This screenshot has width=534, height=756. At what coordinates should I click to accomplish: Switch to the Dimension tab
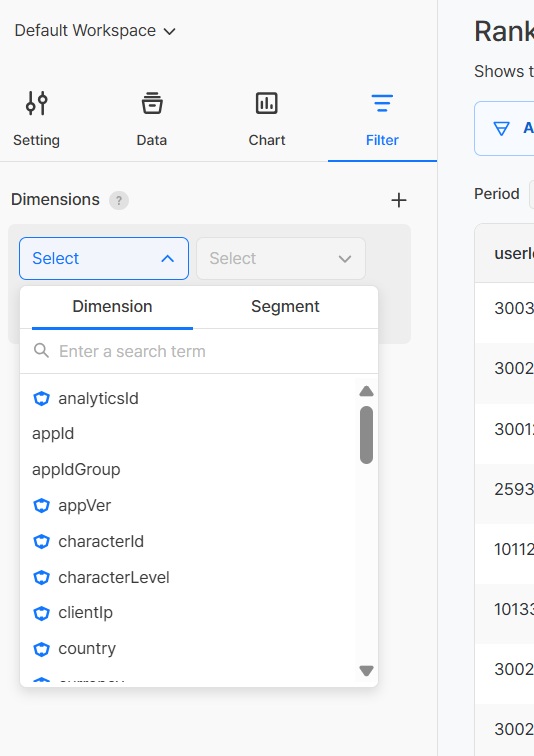coord(112,307)
